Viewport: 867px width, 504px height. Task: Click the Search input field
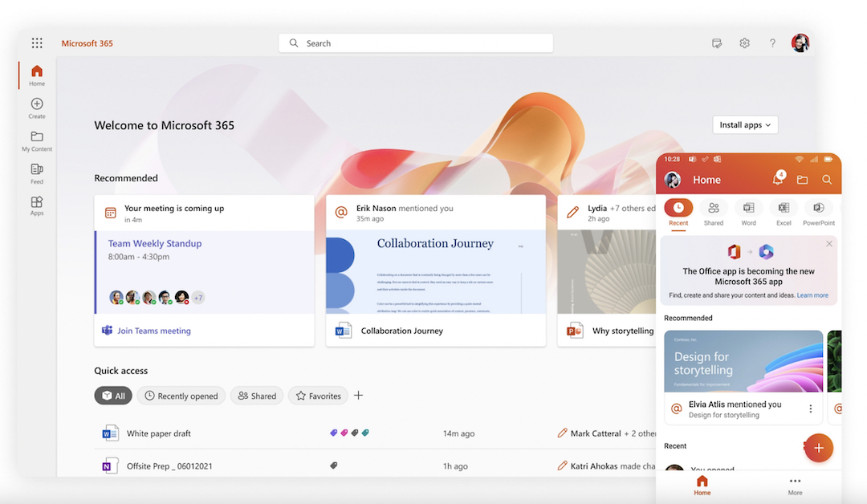(416, 43)
